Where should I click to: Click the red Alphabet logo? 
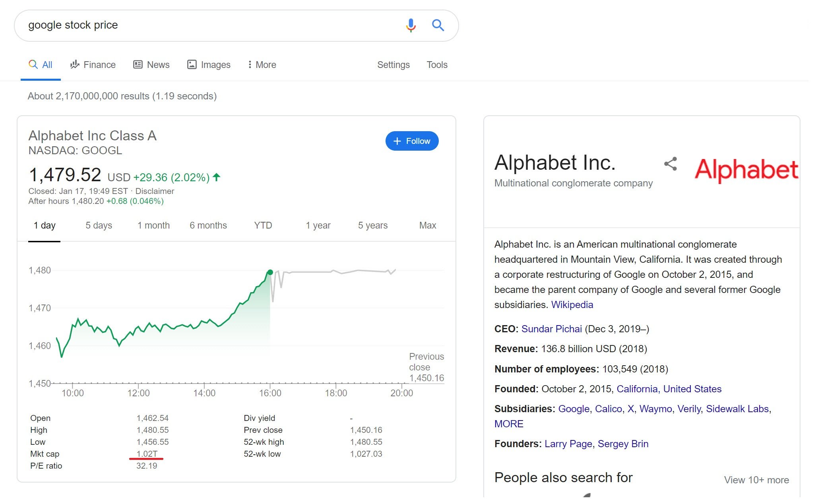coord(746,170)
